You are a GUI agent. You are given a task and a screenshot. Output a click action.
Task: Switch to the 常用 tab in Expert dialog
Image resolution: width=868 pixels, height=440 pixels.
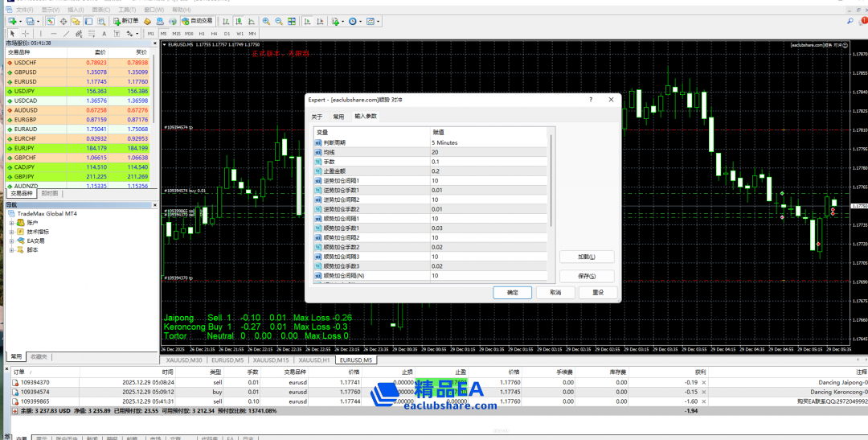[338, 116]
